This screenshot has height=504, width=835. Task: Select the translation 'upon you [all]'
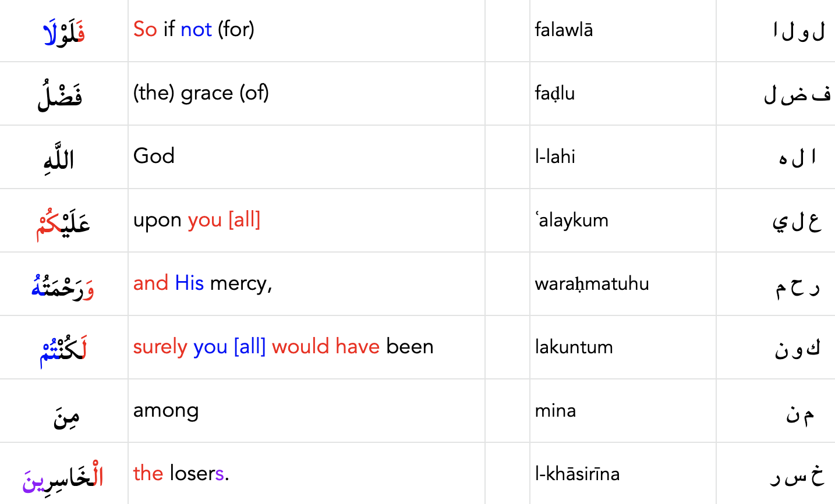(197, 220)
